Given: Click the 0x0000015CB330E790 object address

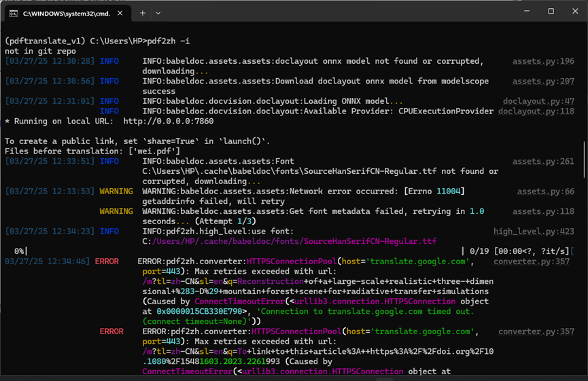Looking at the screenshot, I should (x=199, y=311).
